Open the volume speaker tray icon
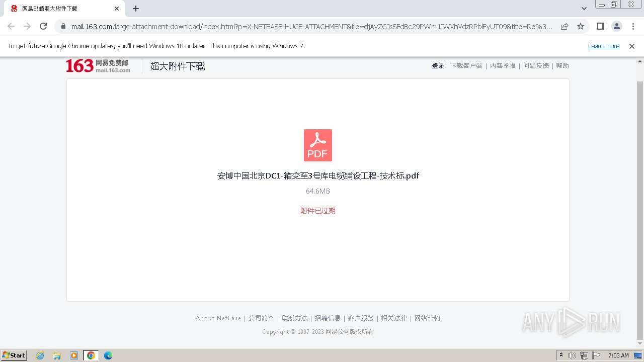The image size is (644, 362). pyautogui.click(x=572, y=355)
